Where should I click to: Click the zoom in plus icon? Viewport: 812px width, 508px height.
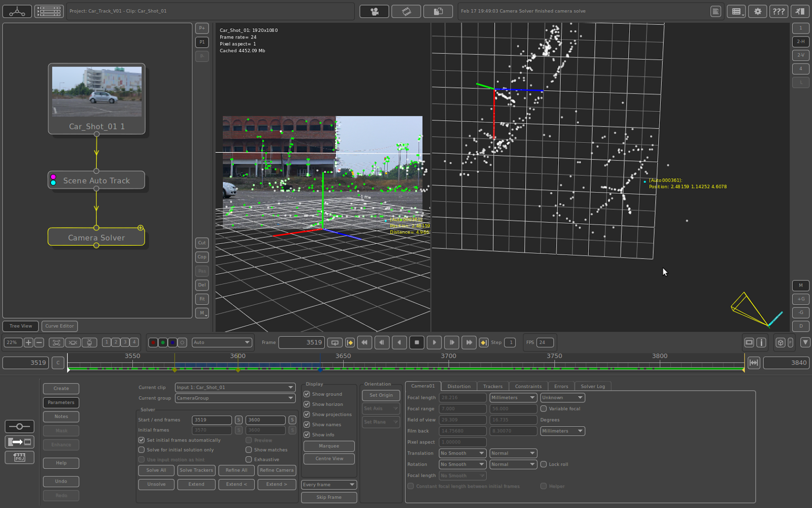coord(28,342)
